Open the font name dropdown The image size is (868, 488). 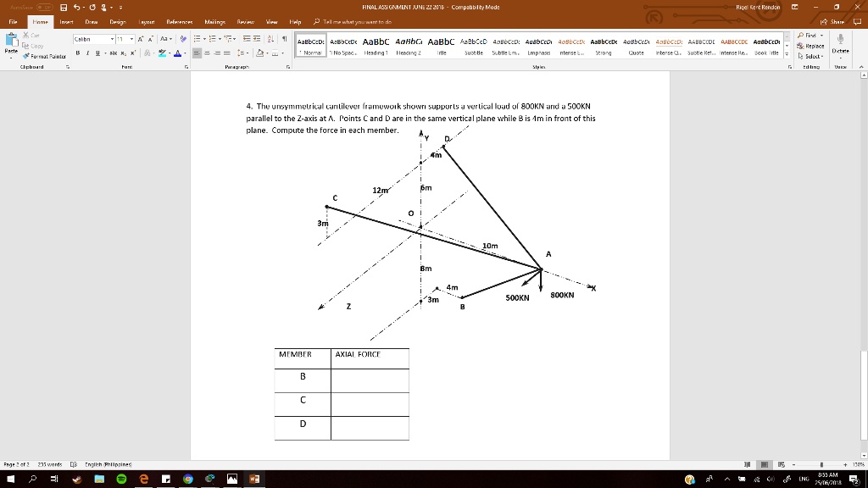113,39
